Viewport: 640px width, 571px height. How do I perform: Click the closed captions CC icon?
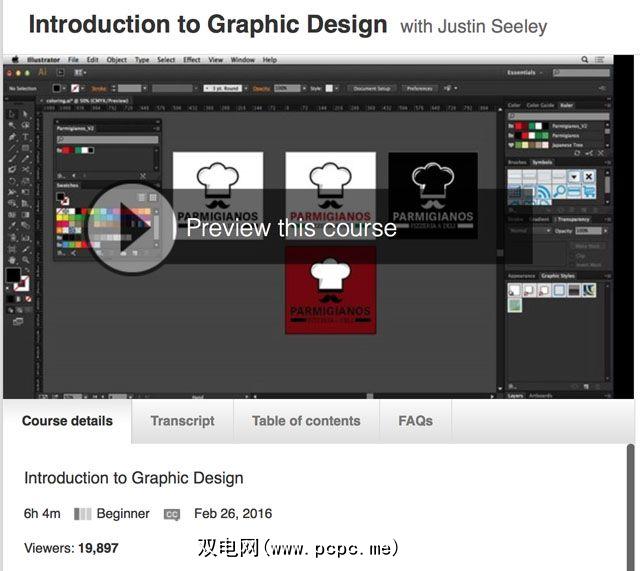(172, 515)
